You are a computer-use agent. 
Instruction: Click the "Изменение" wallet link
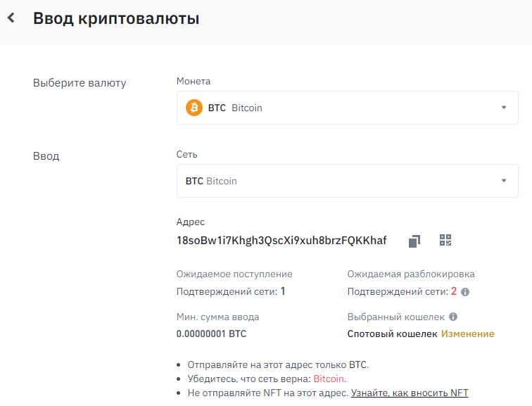(x=467, y=334)
